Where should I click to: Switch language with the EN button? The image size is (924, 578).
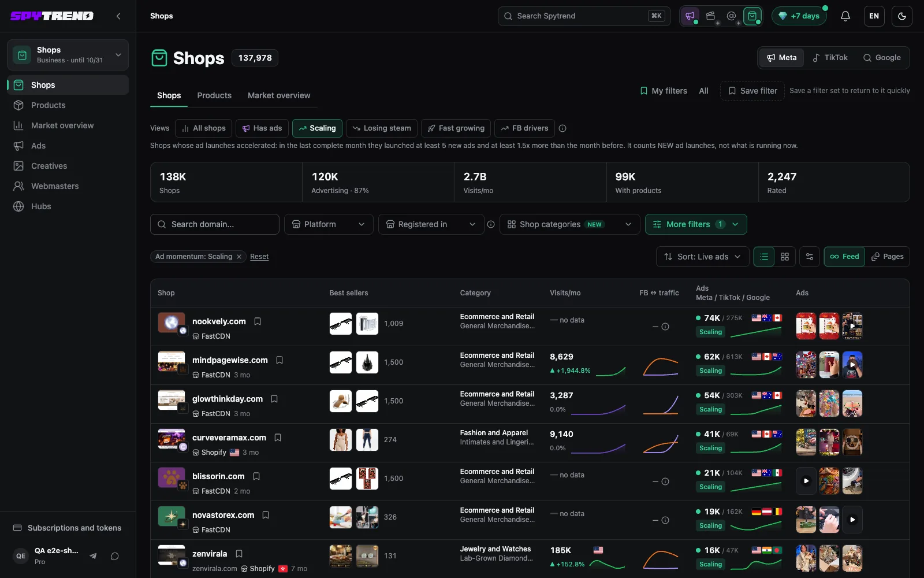tap(874, 16)
